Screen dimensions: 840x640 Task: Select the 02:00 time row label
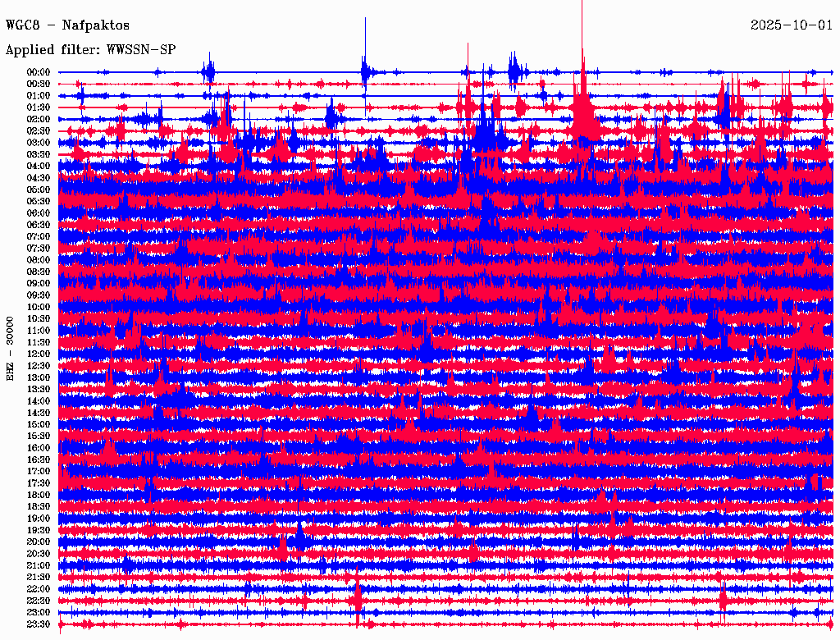39,120
